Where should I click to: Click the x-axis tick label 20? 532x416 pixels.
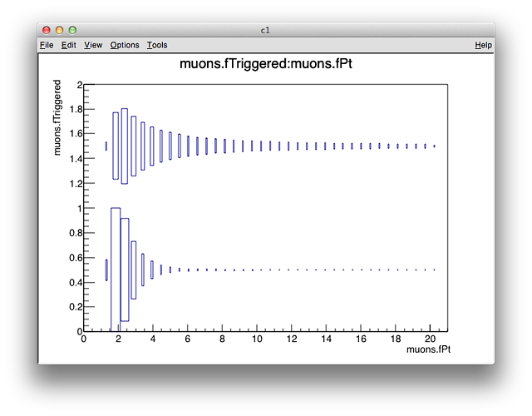click(x=431, y=339)
